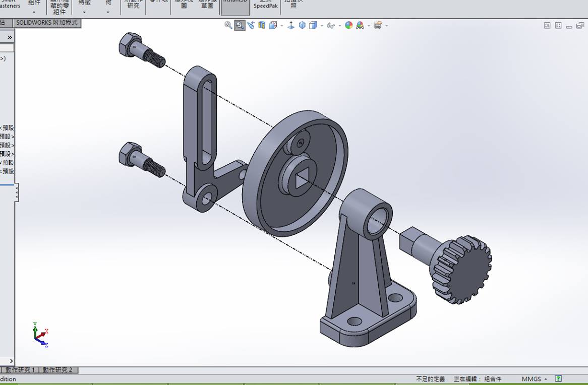This screenshot has height=385, width=588.
Task: Open View Settings dropdown arrow
Action: [x=387, y=26]
